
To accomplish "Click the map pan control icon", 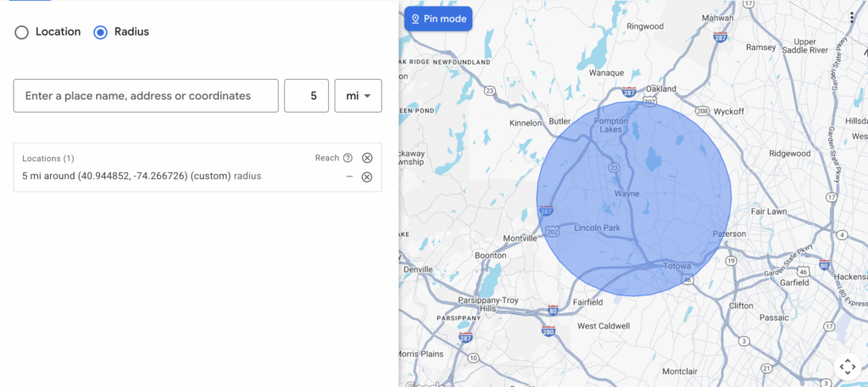I will pyautogui.click(x=847, y=367).
